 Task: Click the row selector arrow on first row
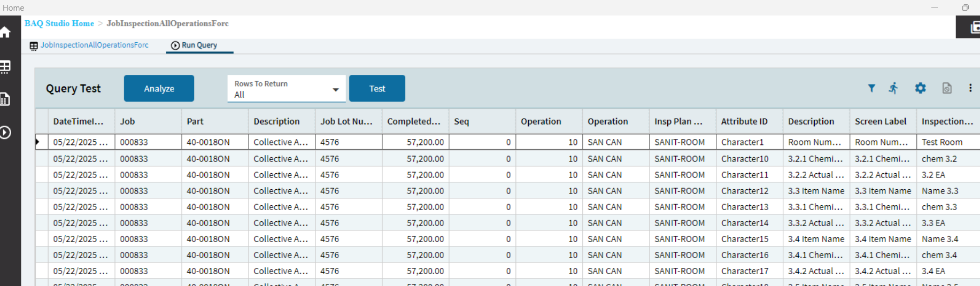coord(38,142)
